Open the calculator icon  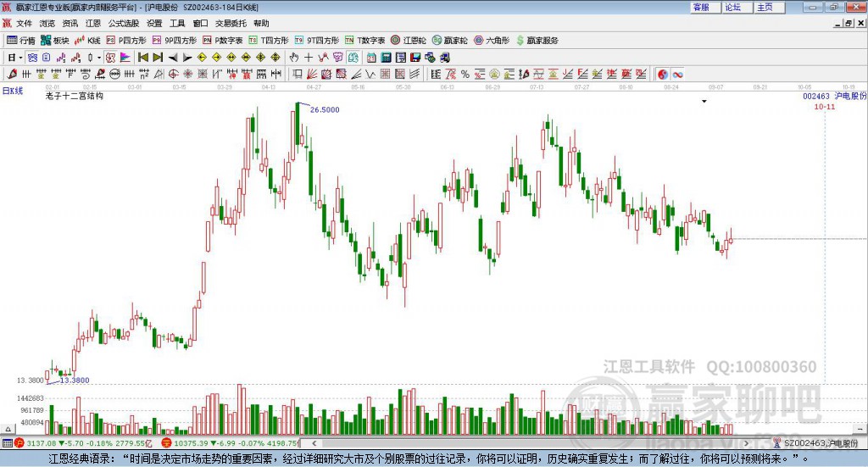(386, 58)
